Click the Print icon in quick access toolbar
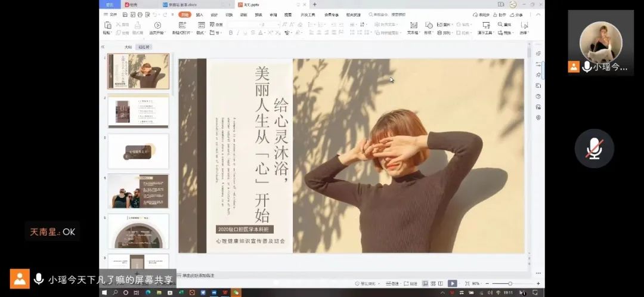 tap(140, 14)
